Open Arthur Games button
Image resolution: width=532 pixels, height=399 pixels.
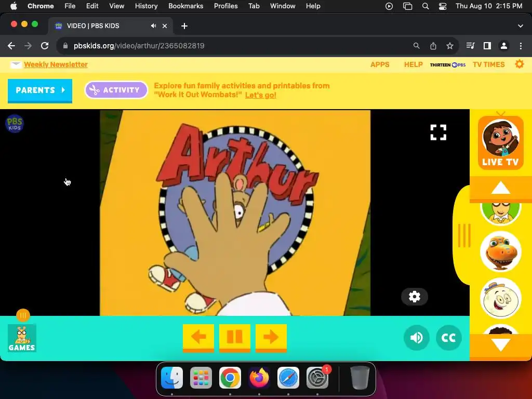click(22, 338)
